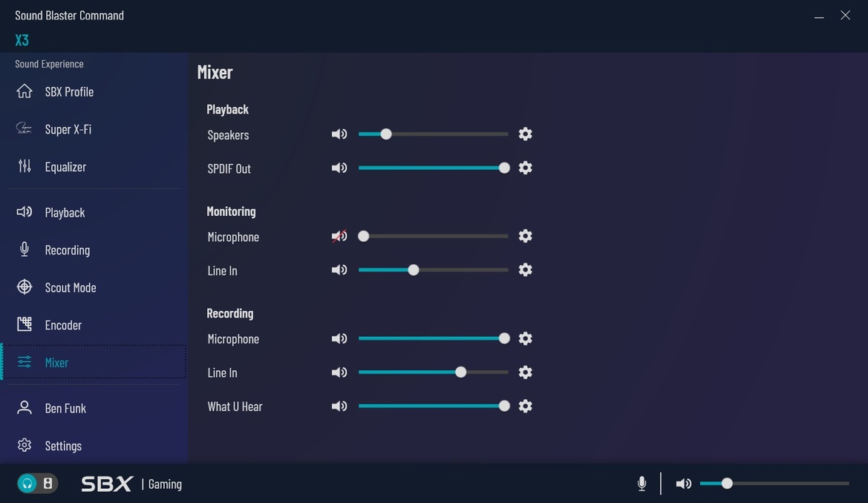Image resolution: width=868 pixels, height=503 pixels.
Task: Adjust Monitoring Line In volume slider
Action: [434, 270]
